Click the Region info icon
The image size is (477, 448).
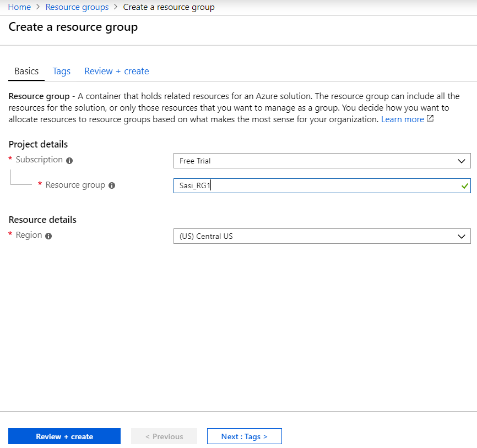[x=48, y=236]
